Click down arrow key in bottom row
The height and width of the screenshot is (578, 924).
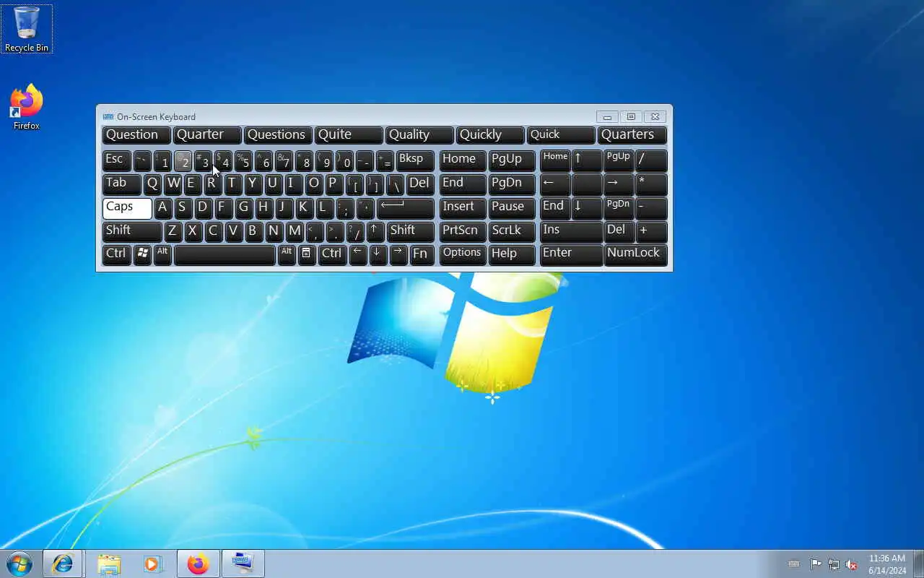378,255
